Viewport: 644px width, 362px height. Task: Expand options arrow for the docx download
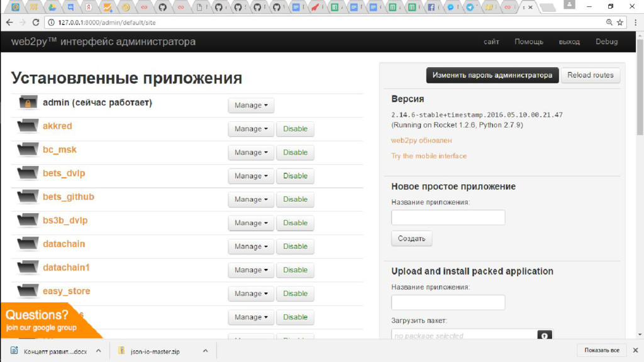99,351
